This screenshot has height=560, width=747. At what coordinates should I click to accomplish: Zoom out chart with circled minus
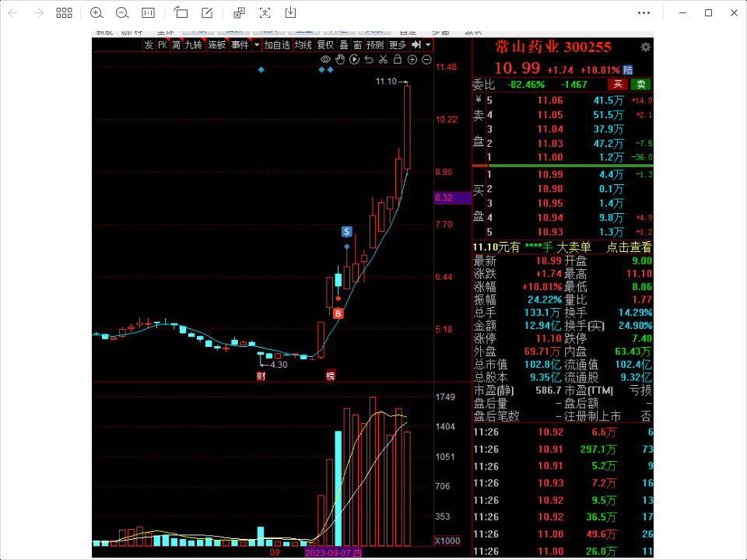[x=427, y=60]
